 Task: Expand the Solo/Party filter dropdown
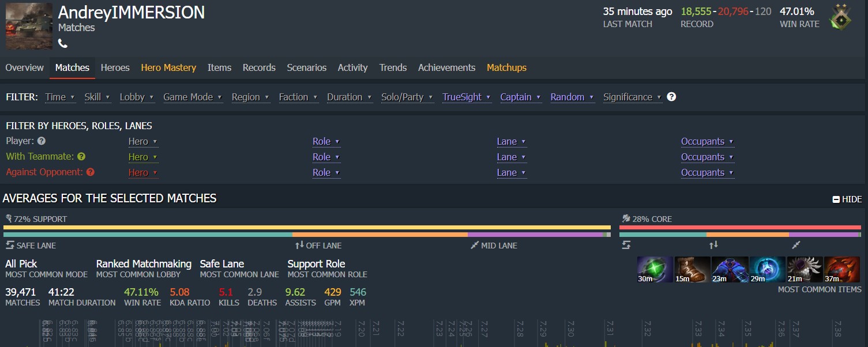[404, 97]
